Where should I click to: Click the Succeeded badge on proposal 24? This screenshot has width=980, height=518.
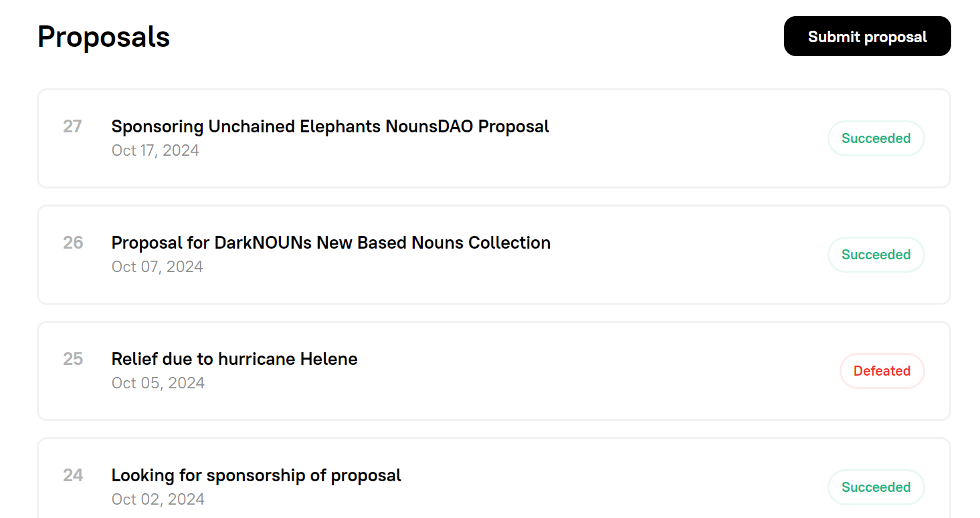pos(876,487)
